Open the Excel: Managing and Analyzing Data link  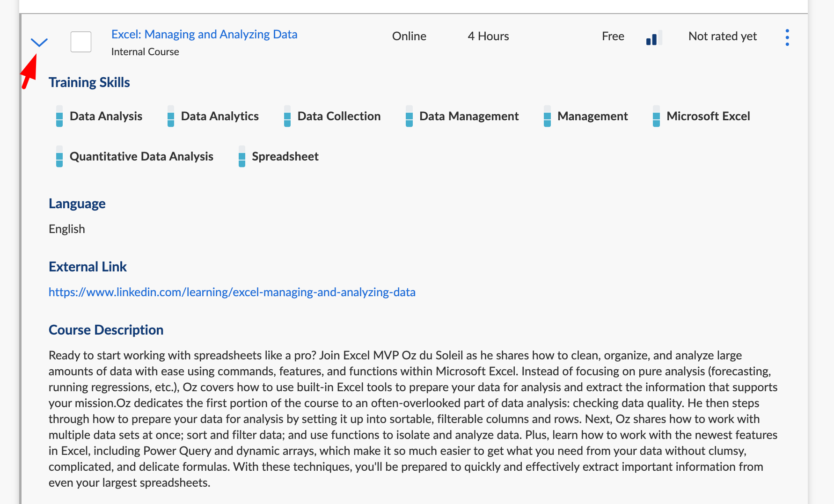pos(204,34)
